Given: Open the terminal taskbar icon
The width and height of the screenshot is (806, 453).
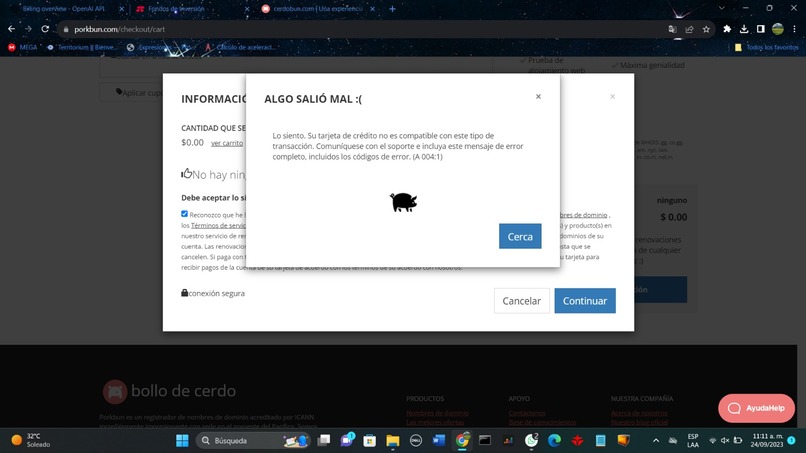Looking at the screenshot, I should (485, 441).
